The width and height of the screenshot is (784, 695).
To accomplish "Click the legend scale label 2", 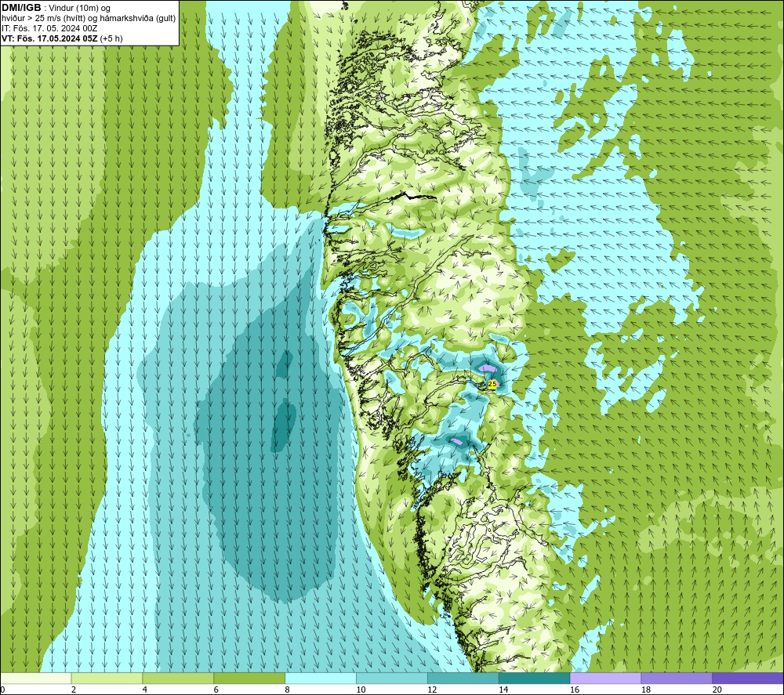I will 74,690.
